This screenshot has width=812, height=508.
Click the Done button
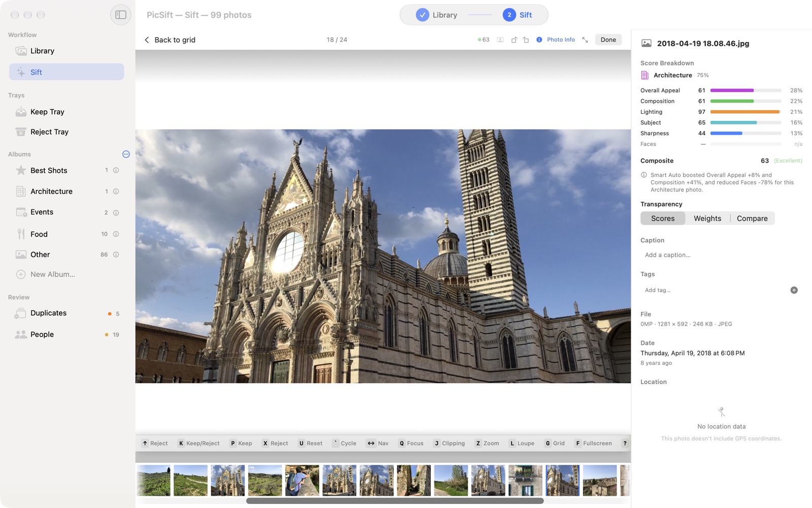pos(608,40)
